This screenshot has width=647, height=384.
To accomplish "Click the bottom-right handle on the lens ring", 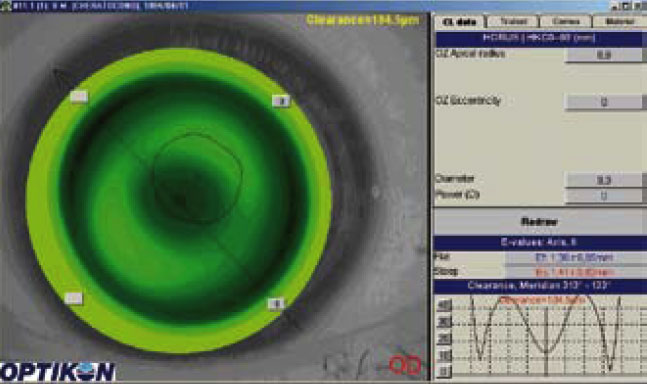I will coord(276,304).
